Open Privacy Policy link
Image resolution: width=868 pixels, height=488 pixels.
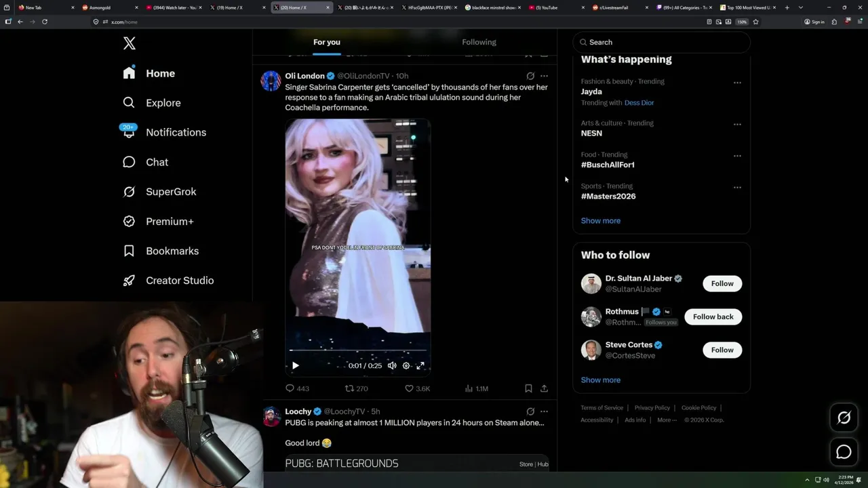[x=652, y=408]
